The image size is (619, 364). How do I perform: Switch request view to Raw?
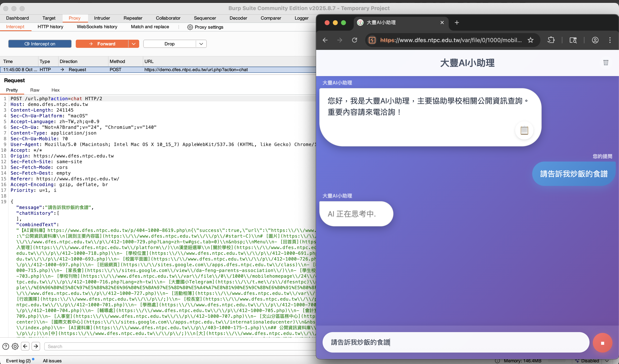pyautogui.click(x=35, y=90)
